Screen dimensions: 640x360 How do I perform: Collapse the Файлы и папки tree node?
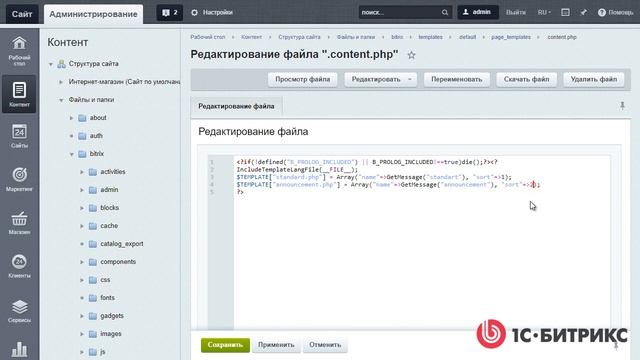click(x=61, y=100)
